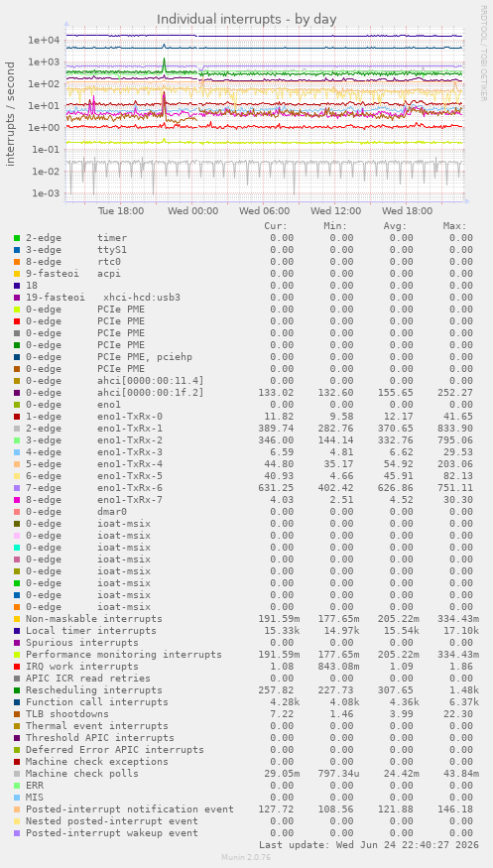The height and width of the screenshot is (868, 493).
Task: Click the Max: column header
Action: tap(454, 226)
